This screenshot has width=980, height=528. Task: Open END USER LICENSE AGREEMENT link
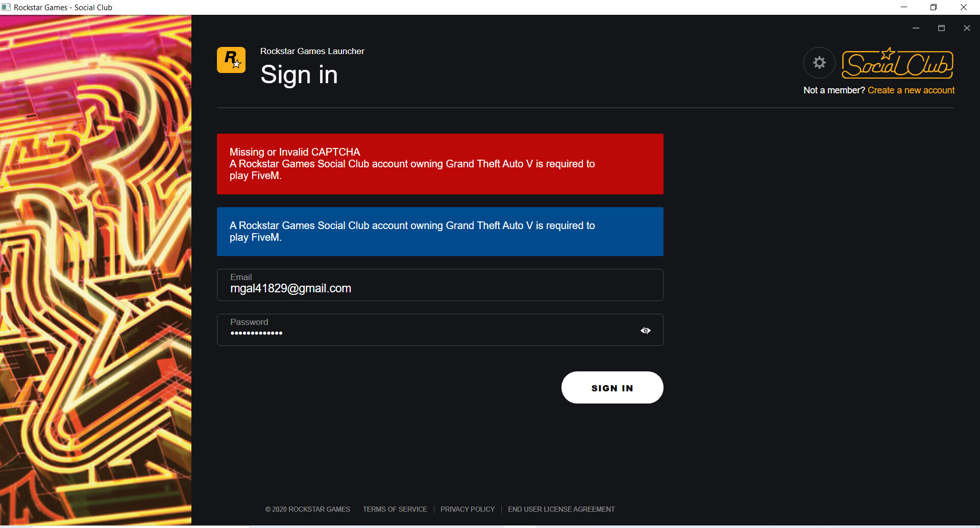coord(561,509)
